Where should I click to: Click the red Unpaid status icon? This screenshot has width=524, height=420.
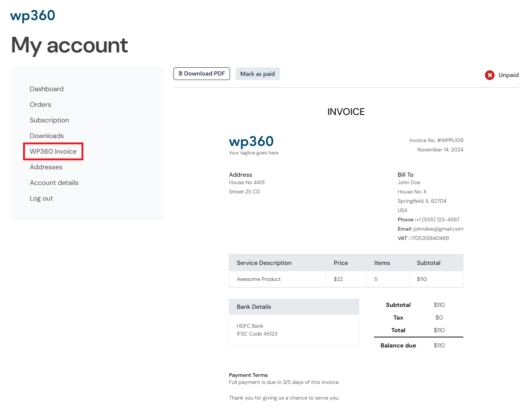coord(489,75)
